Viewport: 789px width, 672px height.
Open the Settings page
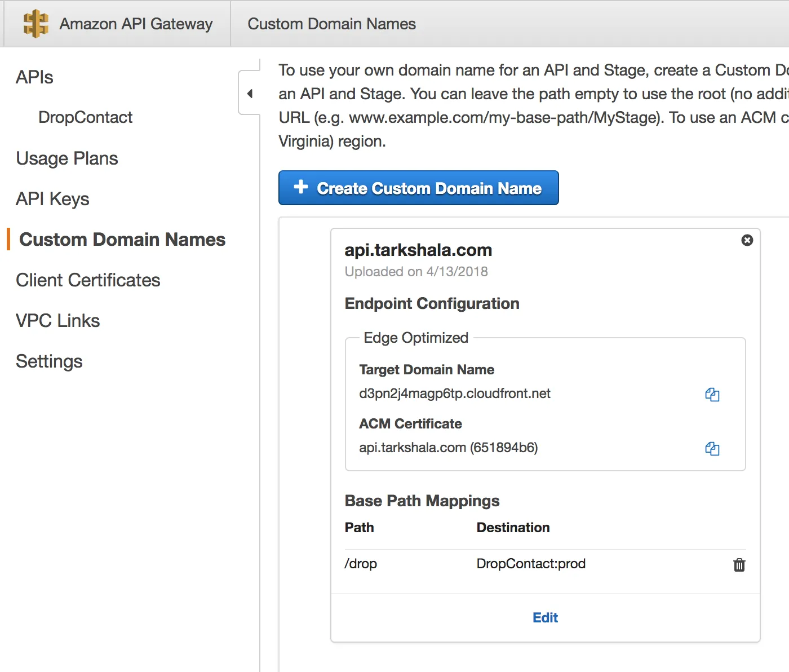point(49,361)
